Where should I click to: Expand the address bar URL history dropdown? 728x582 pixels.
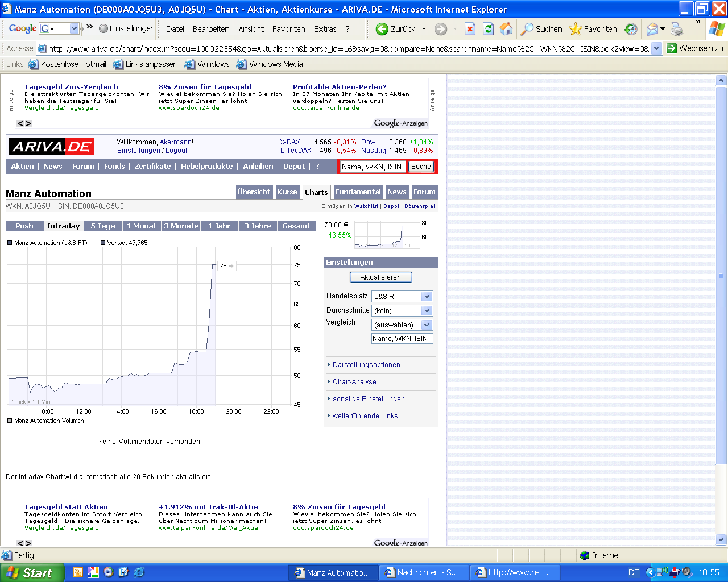(x=657, y=48)
